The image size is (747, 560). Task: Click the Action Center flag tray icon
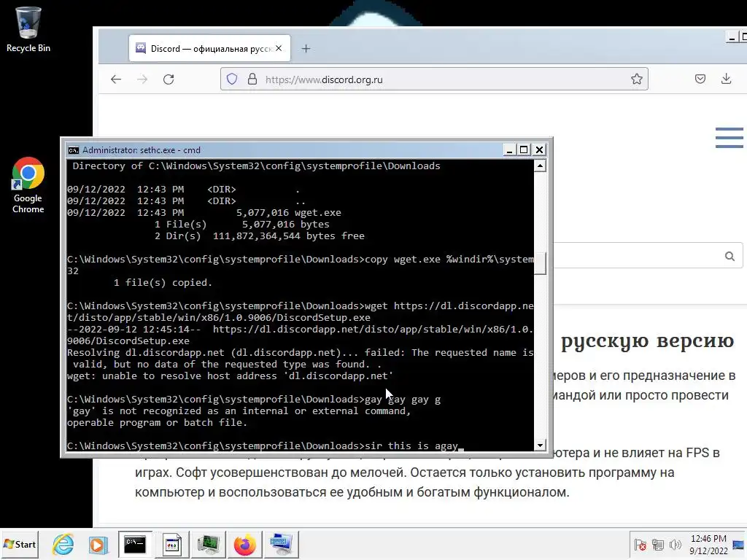[x=640, y=545]
